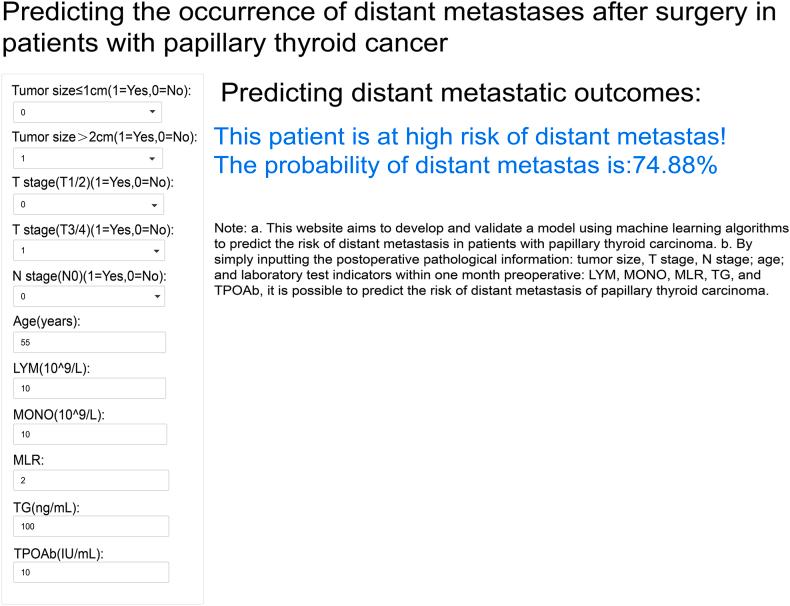This screenshot has height=606, width=790.
Task: Click the Tumor size≤1cm dropdown arrow
Action: coord(152,113)
